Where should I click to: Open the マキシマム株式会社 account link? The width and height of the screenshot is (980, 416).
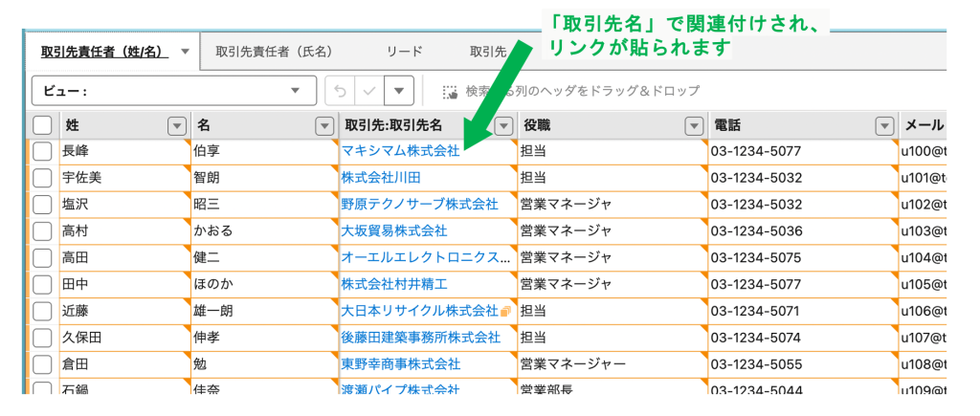pyautogui.click(x=400, y=151)
